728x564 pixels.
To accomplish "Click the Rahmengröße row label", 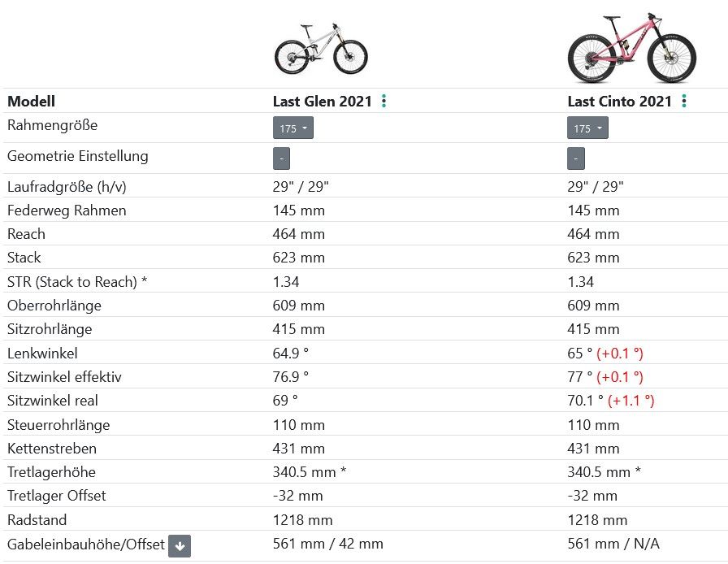I will click(52, 126).
